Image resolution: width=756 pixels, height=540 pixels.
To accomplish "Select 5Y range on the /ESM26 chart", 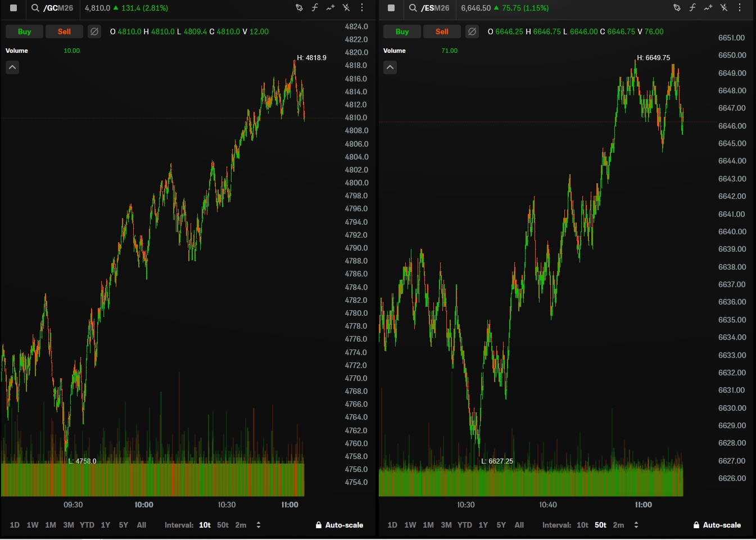I will 501,525.
